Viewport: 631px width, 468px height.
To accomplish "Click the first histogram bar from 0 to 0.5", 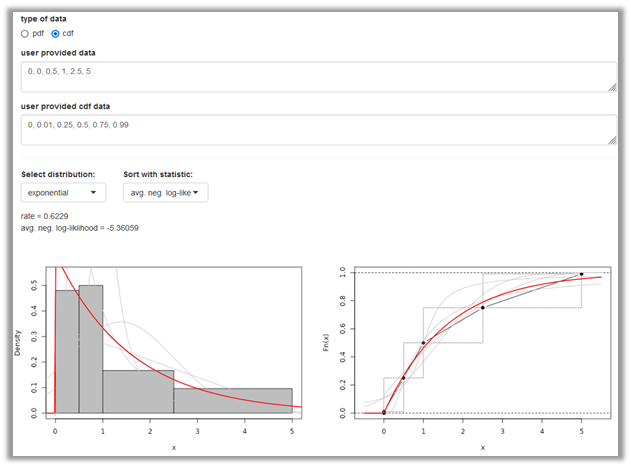I will 67,350.
